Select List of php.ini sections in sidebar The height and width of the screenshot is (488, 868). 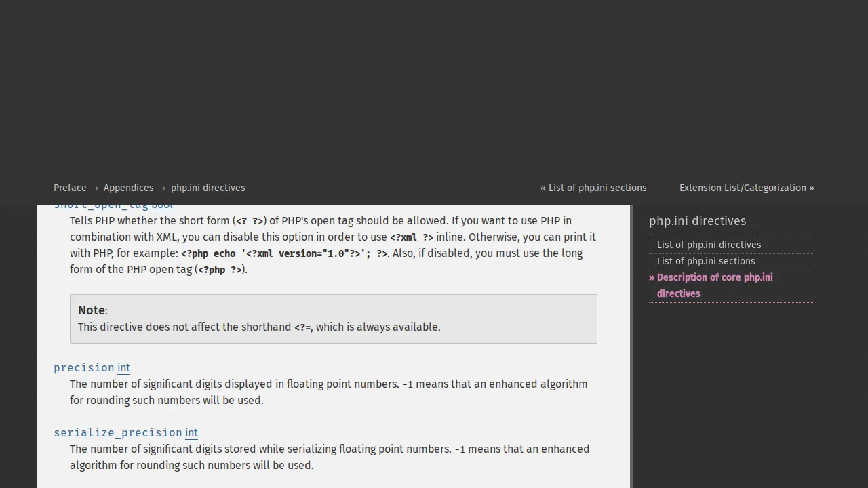[706, 261]
